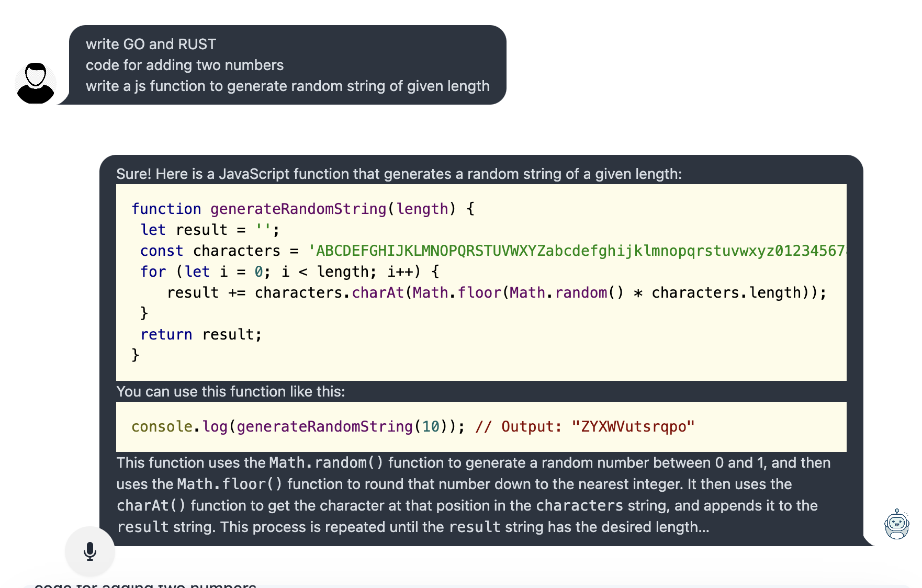922x588 pixels.
Task: Click the user avatar icon
Action: (x=36, y=83)
